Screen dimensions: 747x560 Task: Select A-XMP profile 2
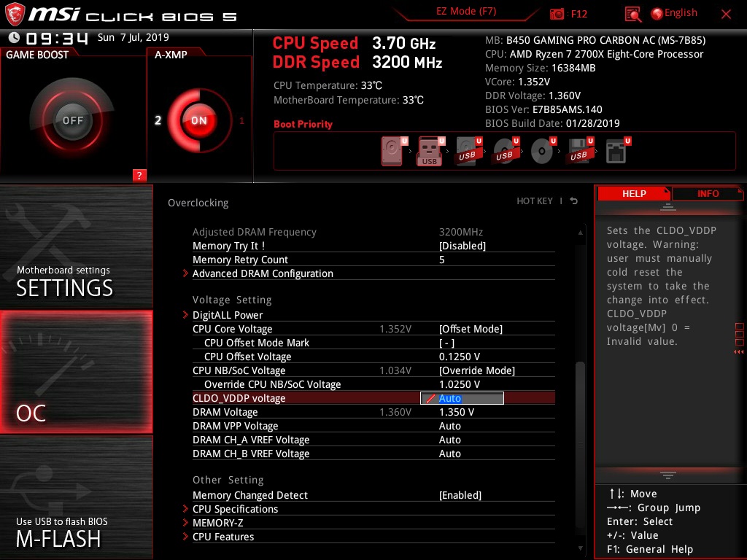(x=158, y=120)
